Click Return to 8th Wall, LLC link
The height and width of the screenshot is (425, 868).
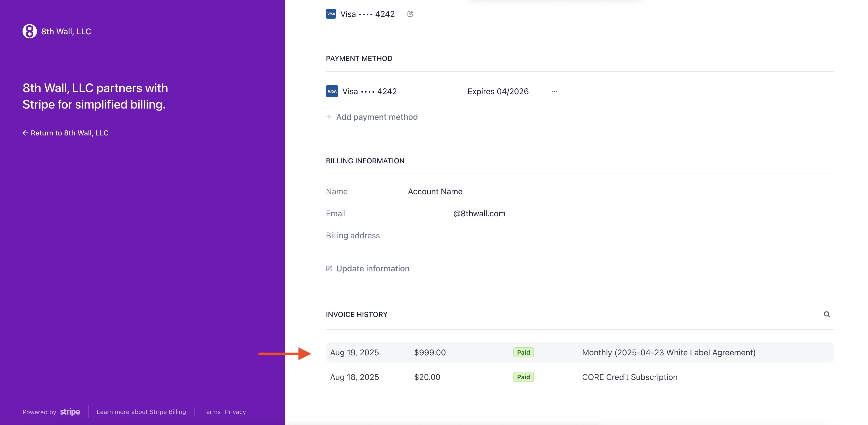69,133
